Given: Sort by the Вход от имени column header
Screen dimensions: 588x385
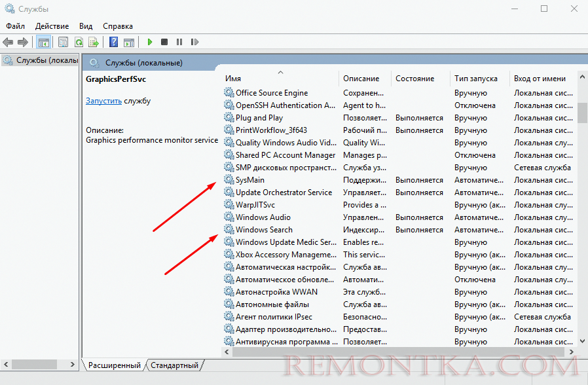Looking at the screenshot, I should pos(543,79).
